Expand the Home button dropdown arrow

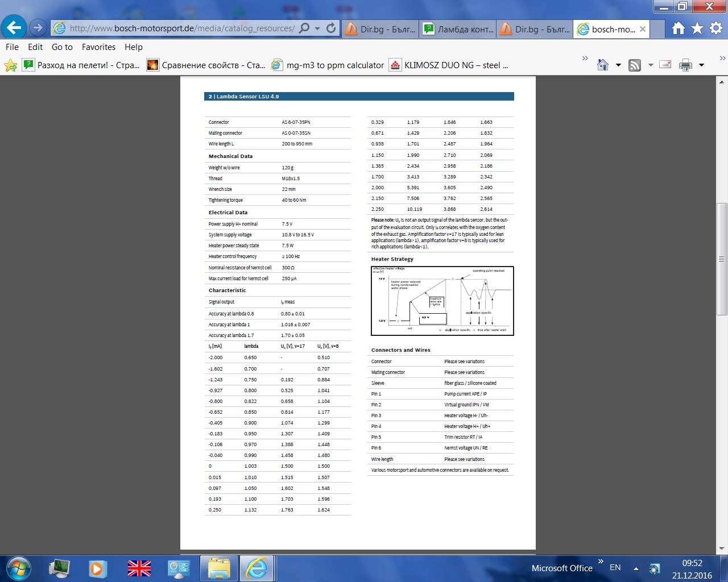(x=618, y=65)
